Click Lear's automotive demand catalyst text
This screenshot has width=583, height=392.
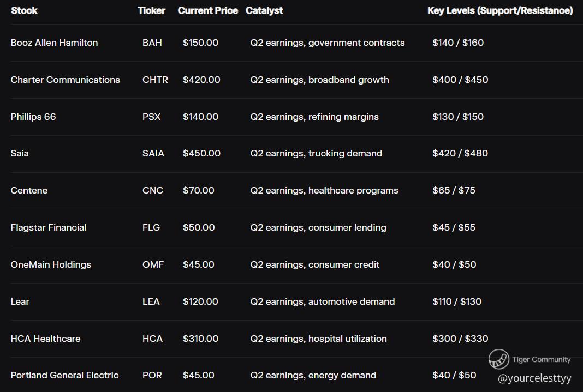[x=323, y=301]
